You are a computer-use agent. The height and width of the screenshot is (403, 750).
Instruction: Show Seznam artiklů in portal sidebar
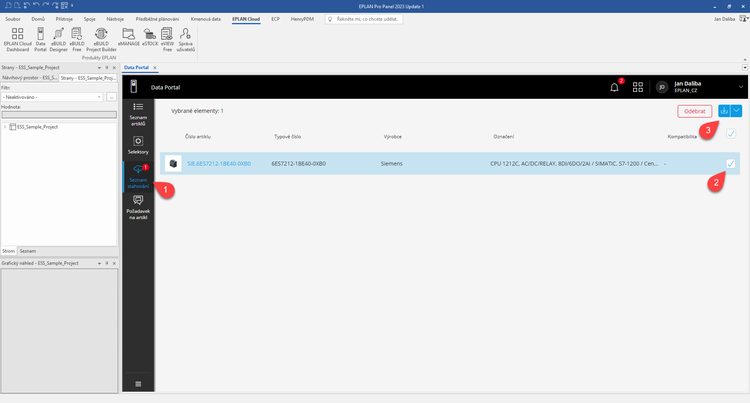pos(138,114)
